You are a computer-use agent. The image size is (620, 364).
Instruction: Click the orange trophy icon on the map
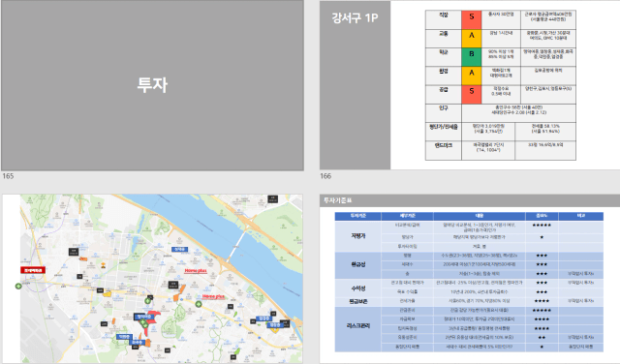pyautogui.click(x=103, y=265)
